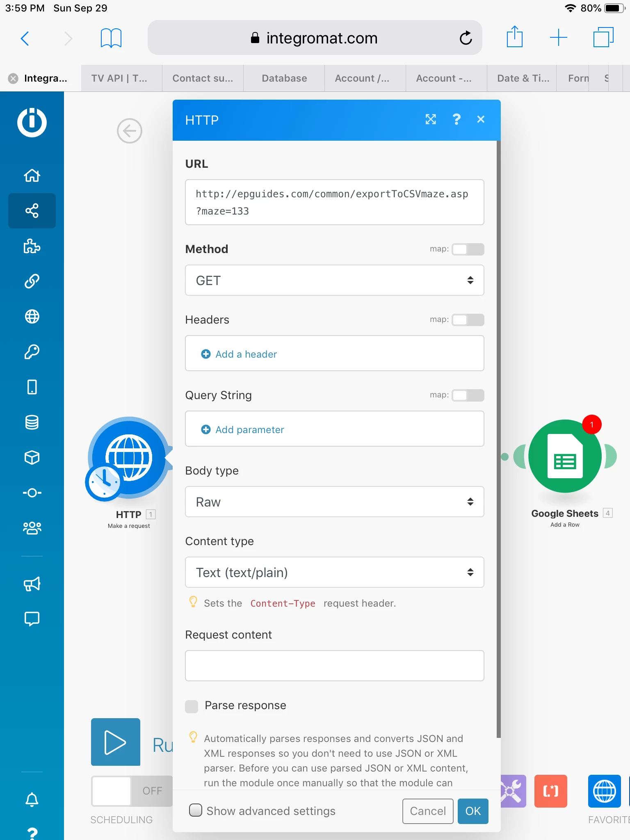Show all Safari tabs icon
The image size is (630, 840).
603,37
